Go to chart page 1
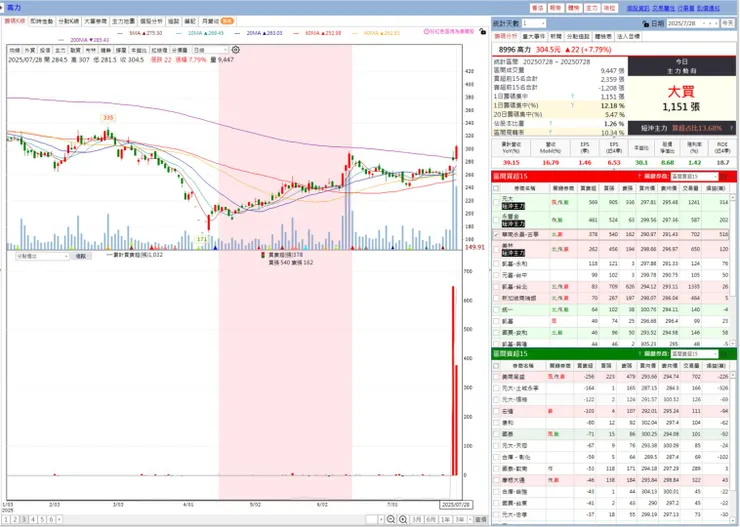740x527 pixels. (x=7, y=519)
